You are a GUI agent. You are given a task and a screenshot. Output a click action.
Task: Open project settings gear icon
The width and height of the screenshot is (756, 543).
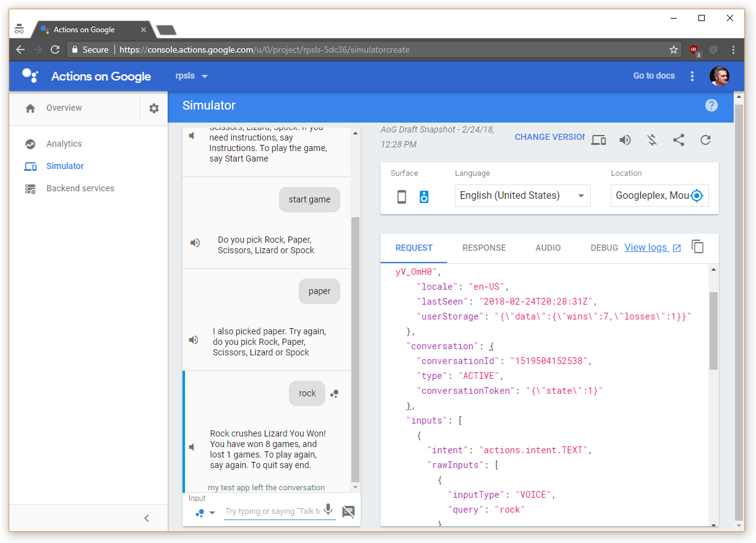point(154,108)
